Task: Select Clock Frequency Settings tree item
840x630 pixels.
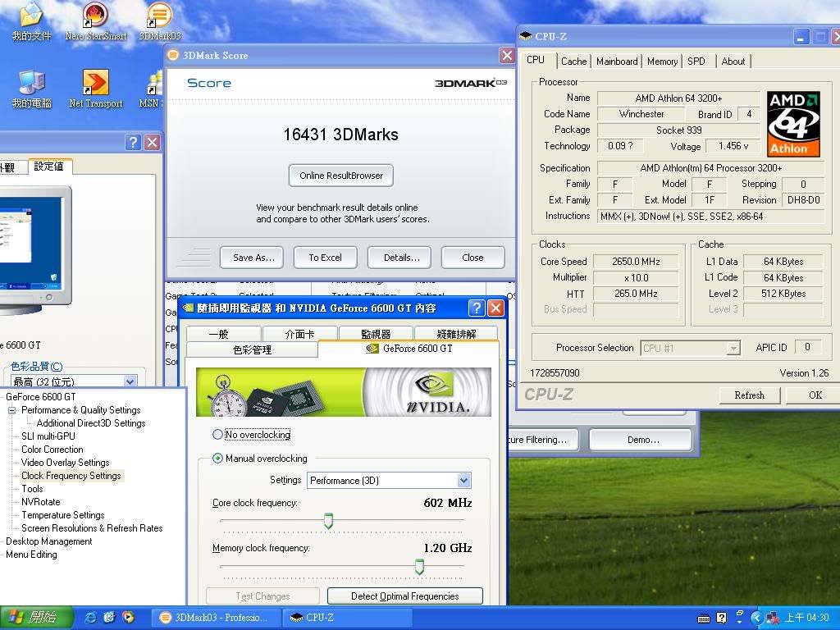Action: 71,476
